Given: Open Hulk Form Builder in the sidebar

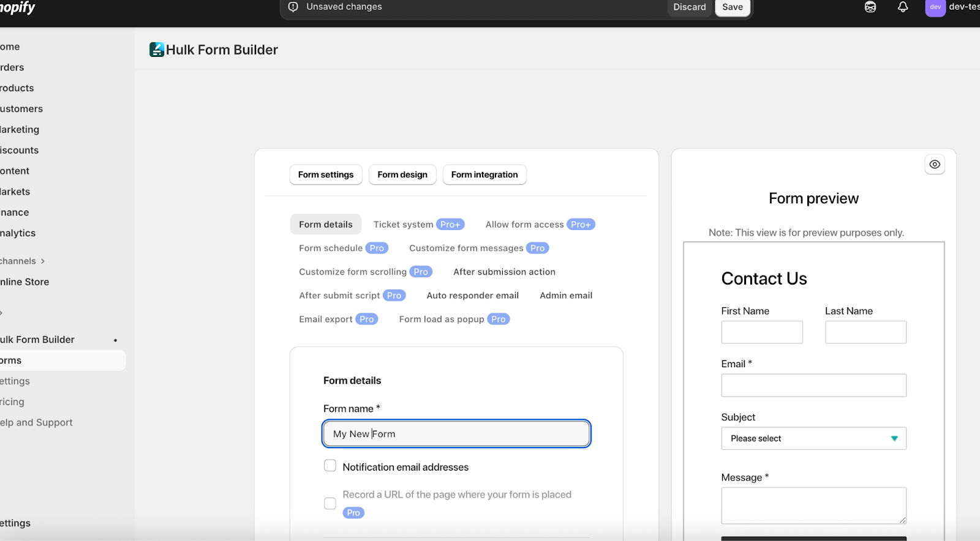Looking at the screenshot, I should click(37, 340).
